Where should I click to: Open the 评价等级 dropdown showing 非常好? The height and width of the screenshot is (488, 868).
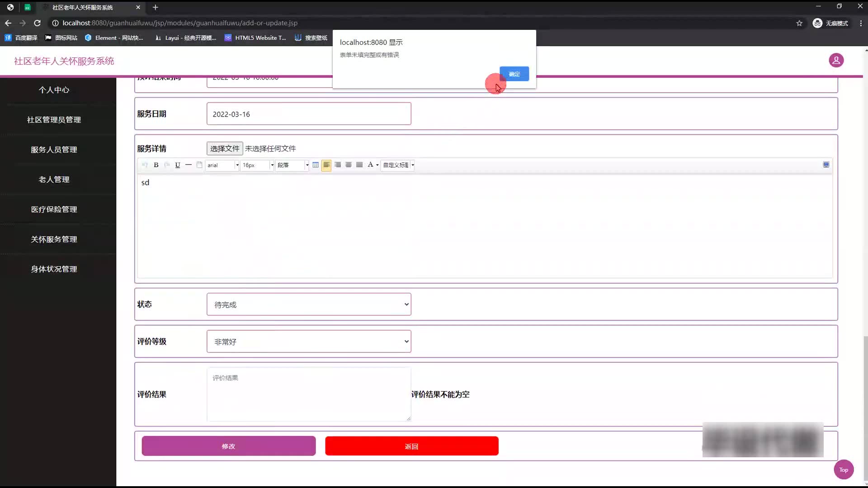pyautogui.click(x=309, y=342)
